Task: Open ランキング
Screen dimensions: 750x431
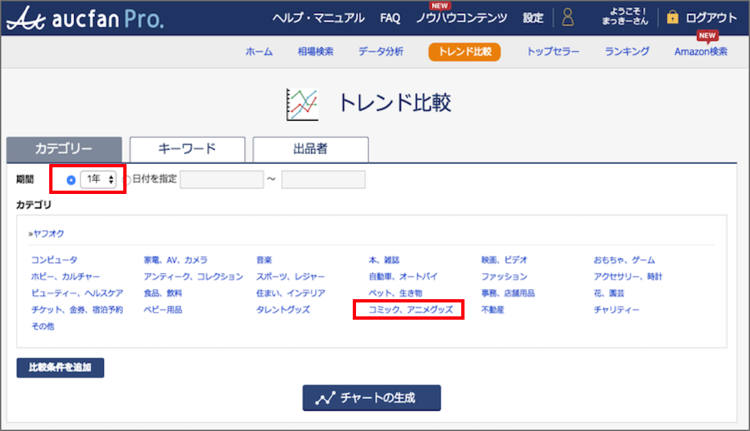Action: 627,52
